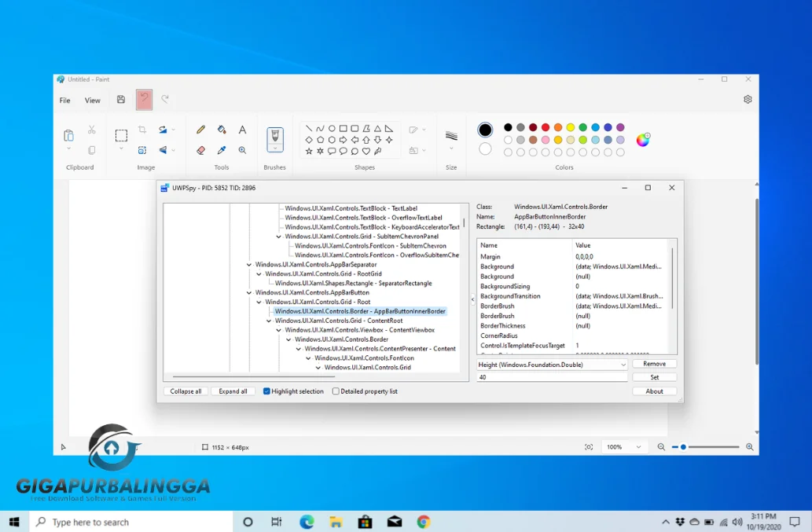Screen dimensions: 812x532
Task: Choose the Text tool
Action: 242,130
